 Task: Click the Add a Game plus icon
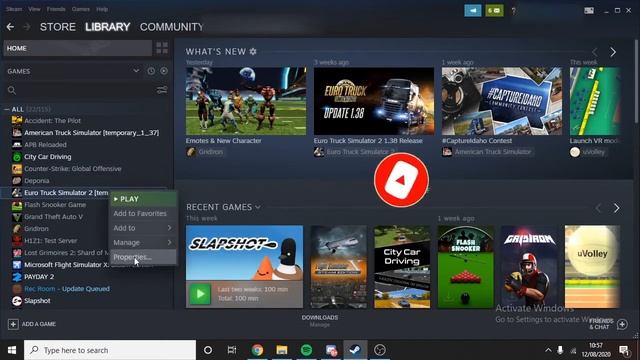tap(13, 324)
